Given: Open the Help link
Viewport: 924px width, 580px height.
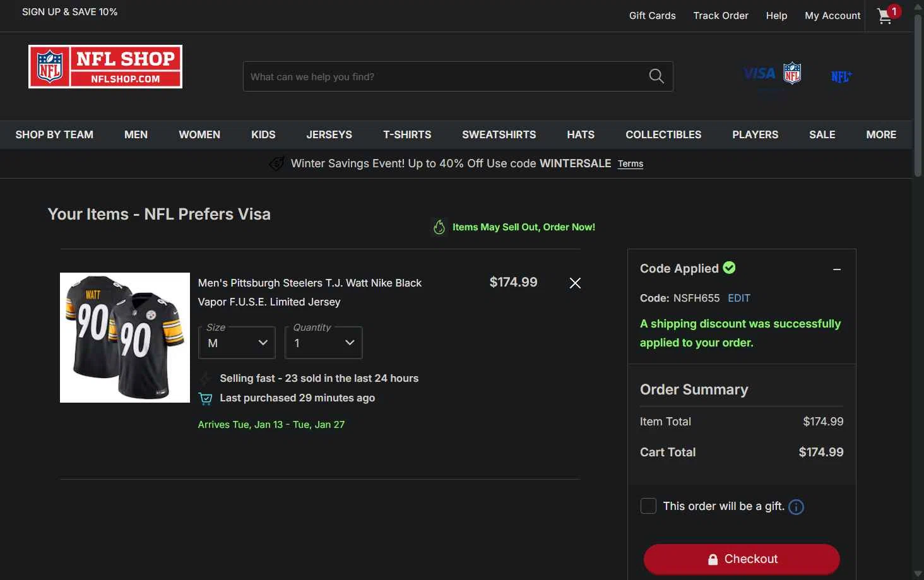Looking at the screenshot, I should (x=776, y=16).
